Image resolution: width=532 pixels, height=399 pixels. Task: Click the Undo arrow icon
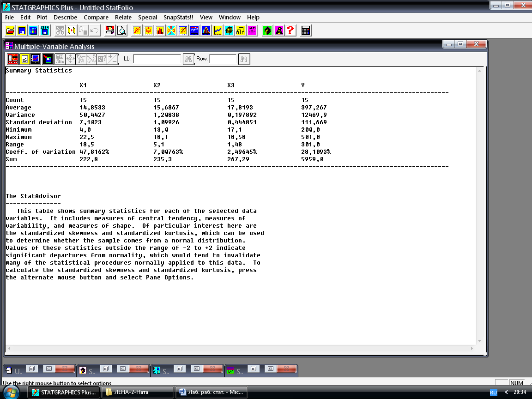click(94, 30)
